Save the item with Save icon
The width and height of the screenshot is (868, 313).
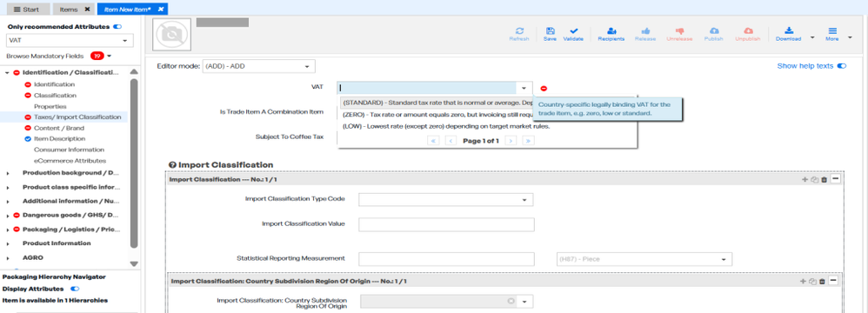point(550,31)
